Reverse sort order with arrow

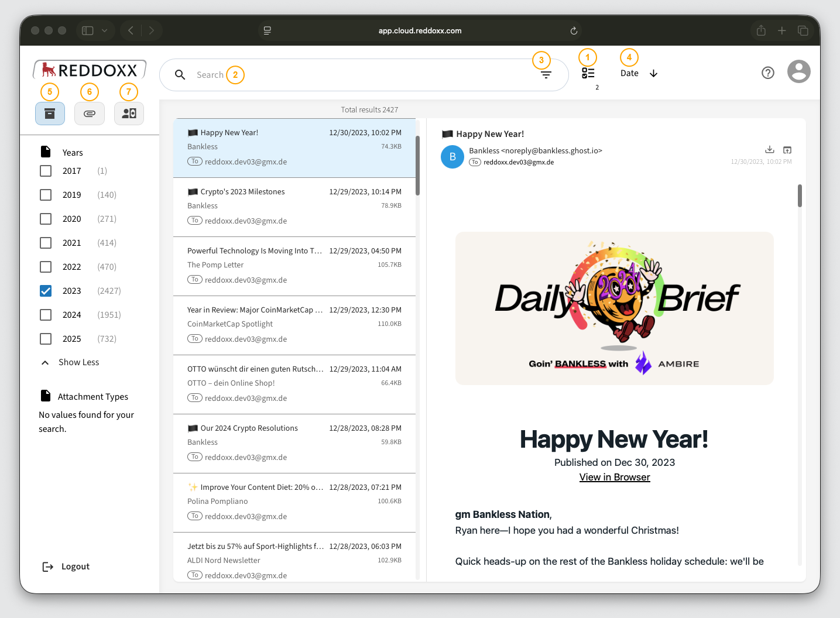click(x=654, y=74)
